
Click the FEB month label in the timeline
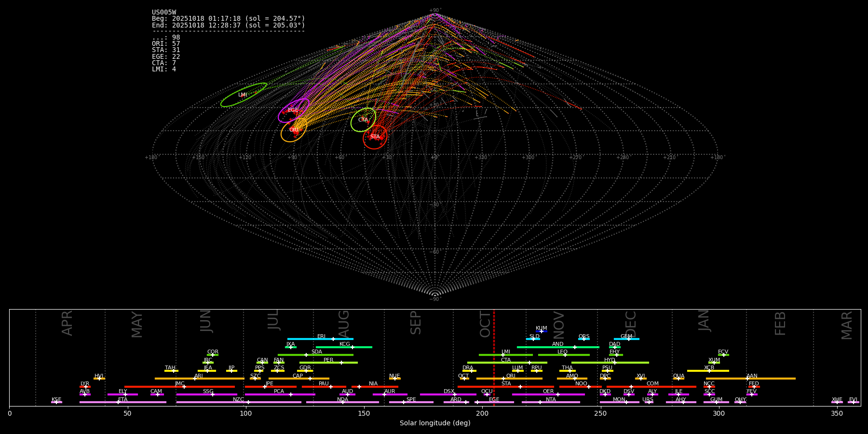click(x=780, y=323)
